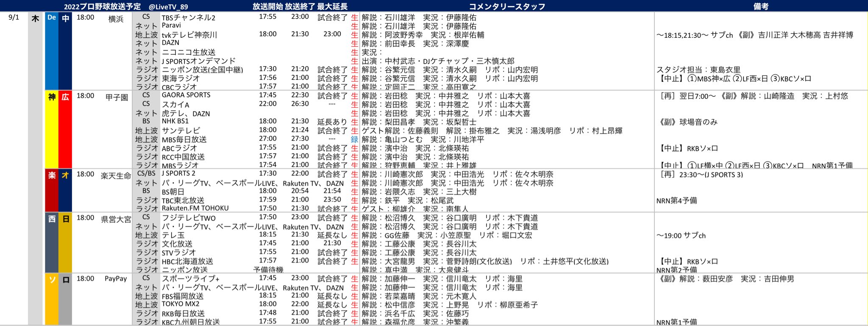Viewport: 868px width, 326px height.
Task: Click the FBS福岡放送 row
Action: pyautogui.click(x=183, y=296)
